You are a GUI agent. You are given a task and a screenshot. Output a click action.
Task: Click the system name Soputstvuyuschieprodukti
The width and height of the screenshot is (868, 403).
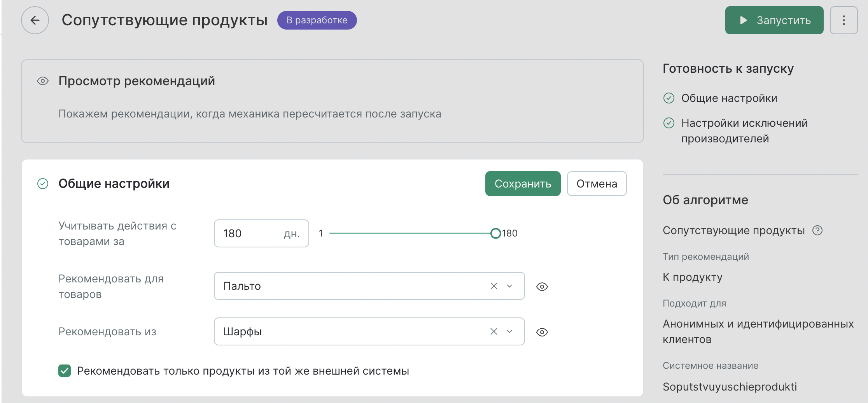pos(730,387)
